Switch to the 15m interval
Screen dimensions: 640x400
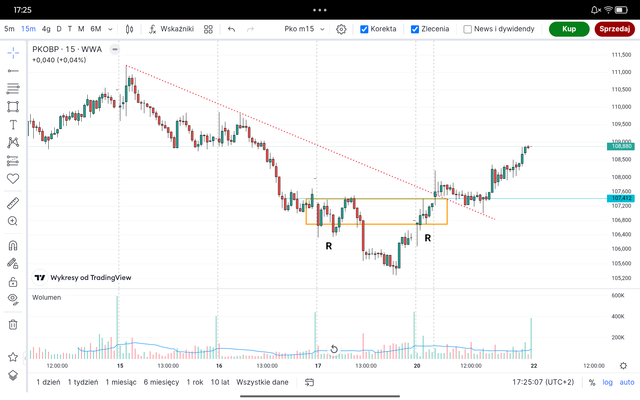[x=29, y=29]
